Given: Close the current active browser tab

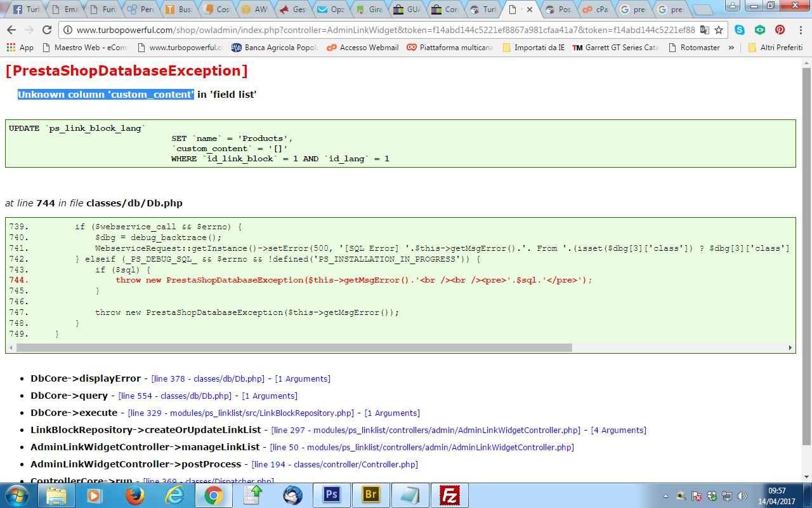Looking at the screenshot, I should coord(530,10).
